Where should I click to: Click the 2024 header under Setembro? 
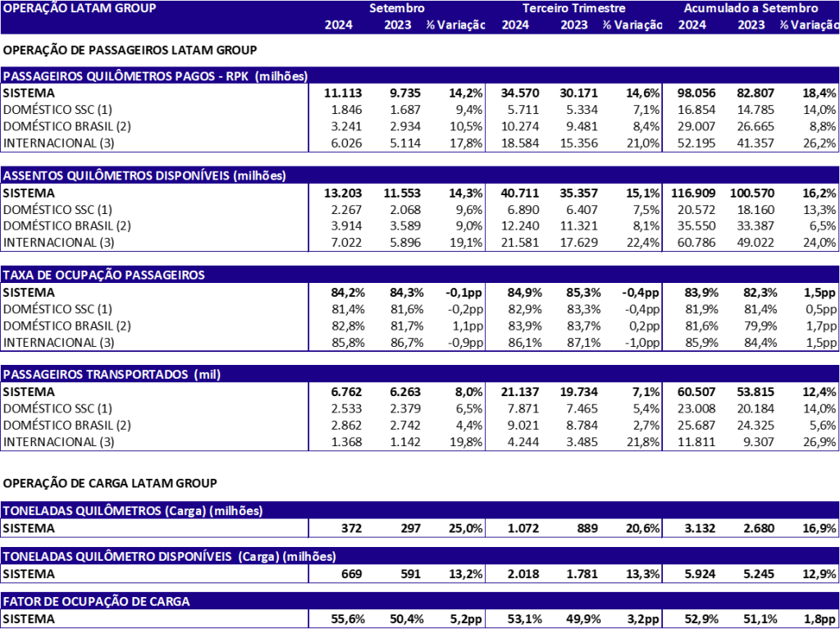pyautogui.click(x=338, y=25)
